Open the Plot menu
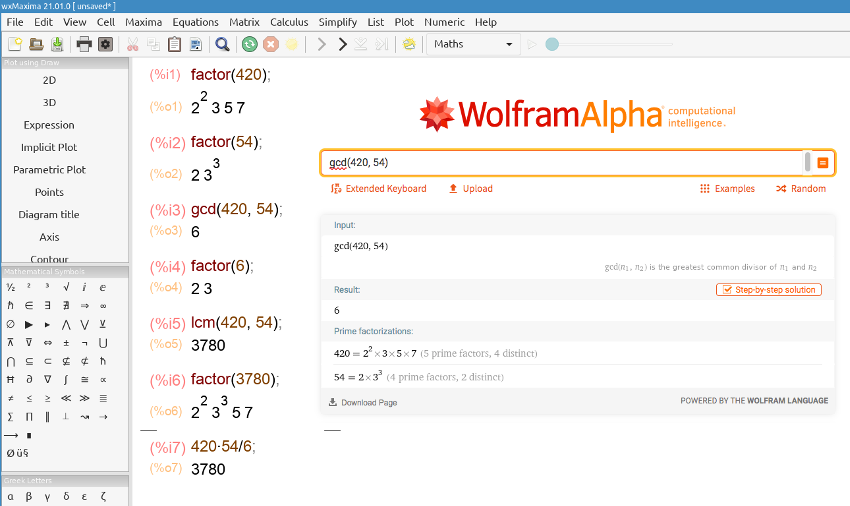 click(404, 22)
